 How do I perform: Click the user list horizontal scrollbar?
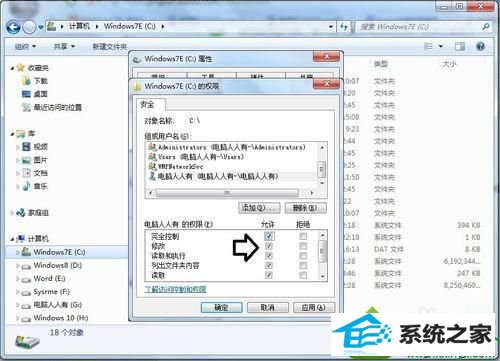[230, 193]
